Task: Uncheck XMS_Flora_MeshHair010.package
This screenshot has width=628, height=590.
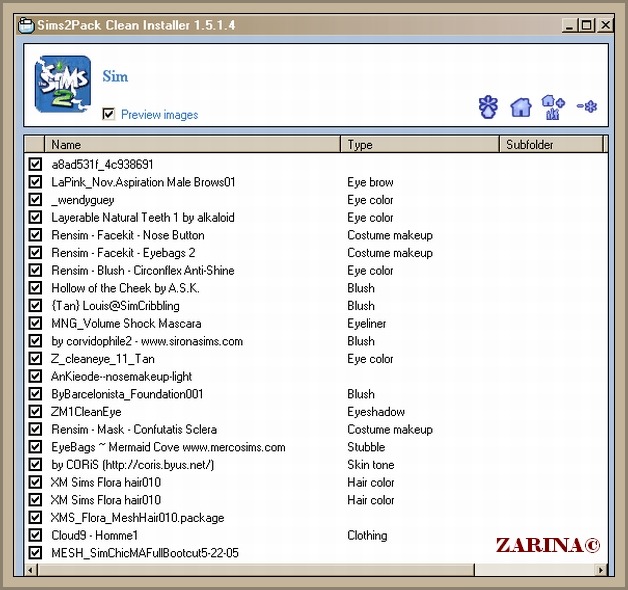Action: click(x=35, y=517)
